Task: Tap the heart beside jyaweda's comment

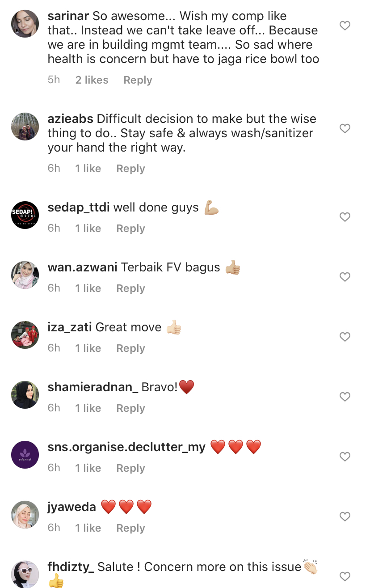Action: (x=345, y=517)
